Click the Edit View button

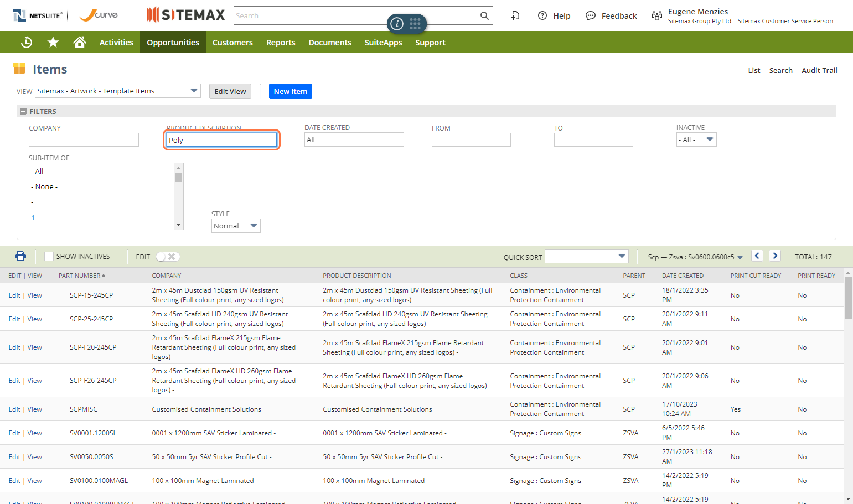(230, 91)
